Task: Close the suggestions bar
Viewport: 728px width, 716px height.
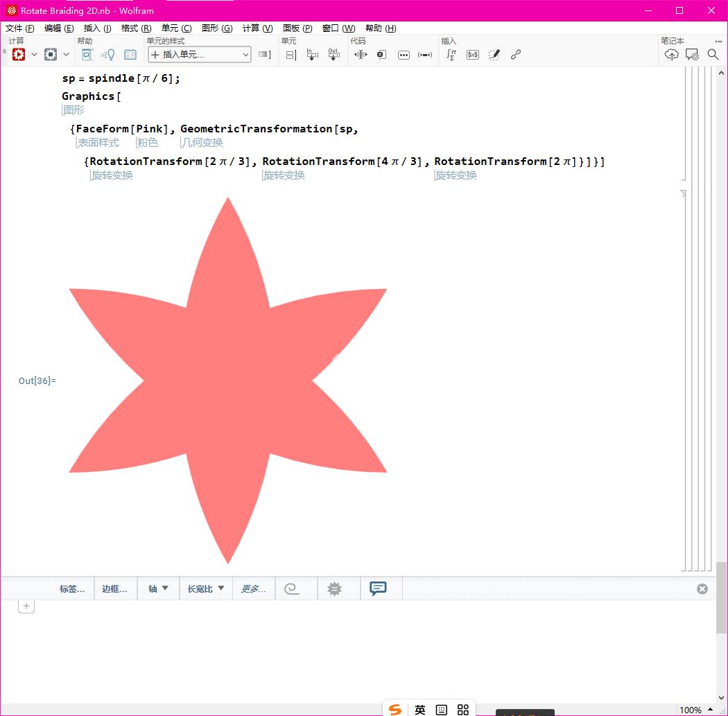Action: coord(702,588)
